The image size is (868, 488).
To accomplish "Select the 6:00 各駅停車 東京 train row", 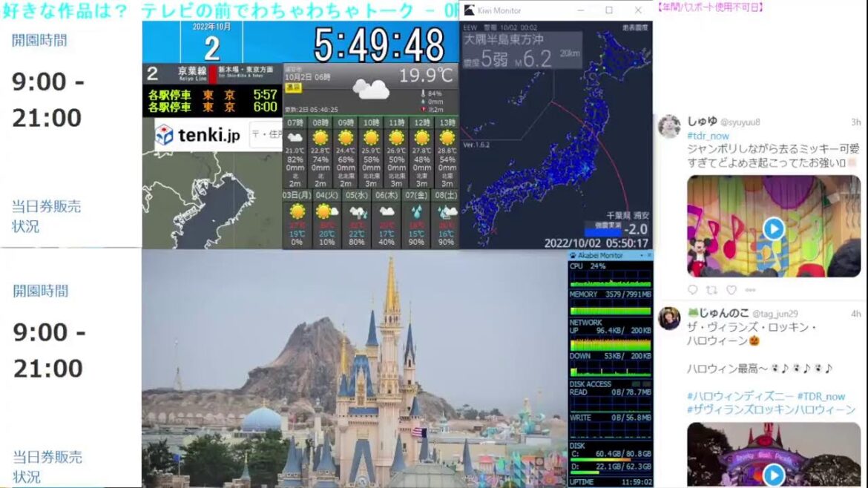I will (x=212, y=107).
